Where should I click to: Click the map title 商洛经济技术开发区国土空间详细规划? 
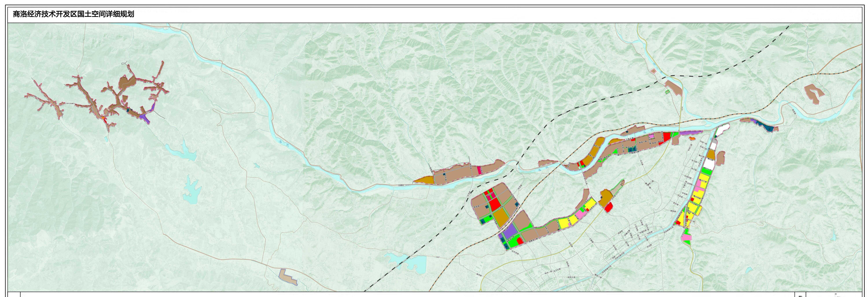point(73,14)
